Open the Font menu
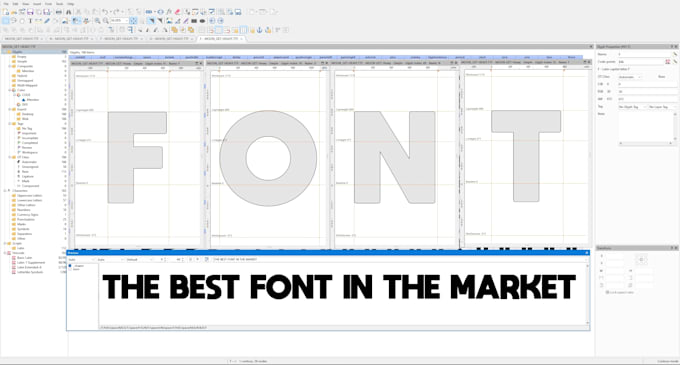The height and width of the screenshot is (365, 680). pos(49,4)
